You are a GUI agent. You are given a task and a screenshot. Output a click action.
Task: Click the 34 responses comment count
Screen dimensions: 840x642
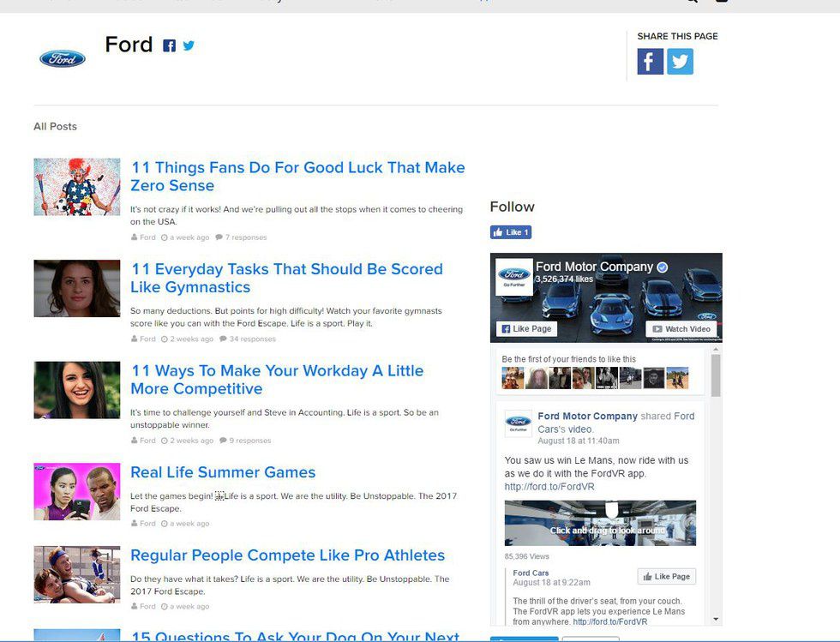252,339
